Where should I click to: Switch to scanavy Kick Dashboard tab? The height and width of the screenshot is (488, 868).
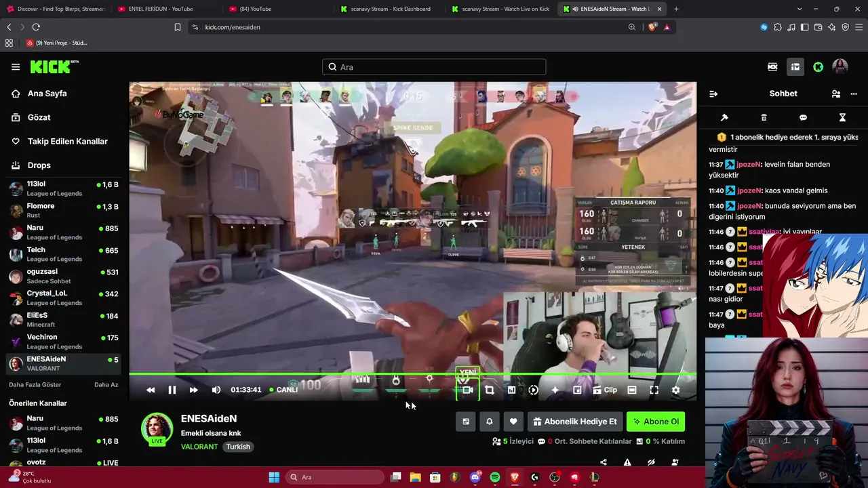[x=389, y=9]
